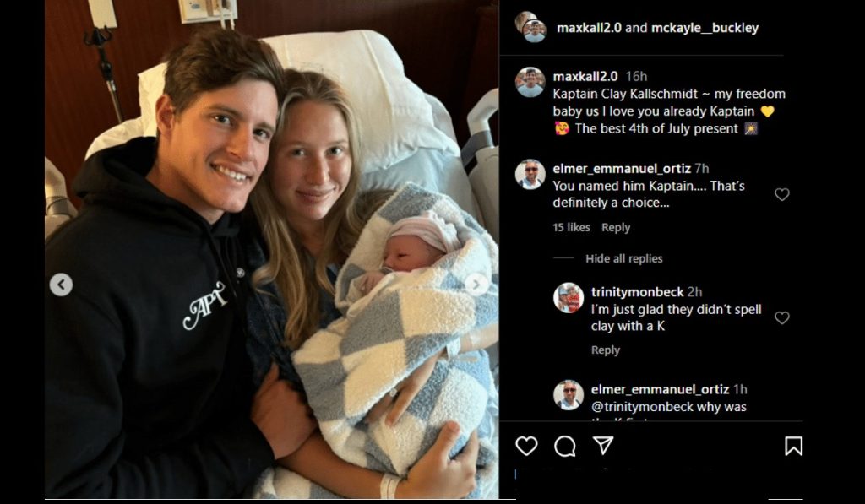View the 15 likes list
The height and width of the screenshot is (504, 865).
tap(571, 227)
